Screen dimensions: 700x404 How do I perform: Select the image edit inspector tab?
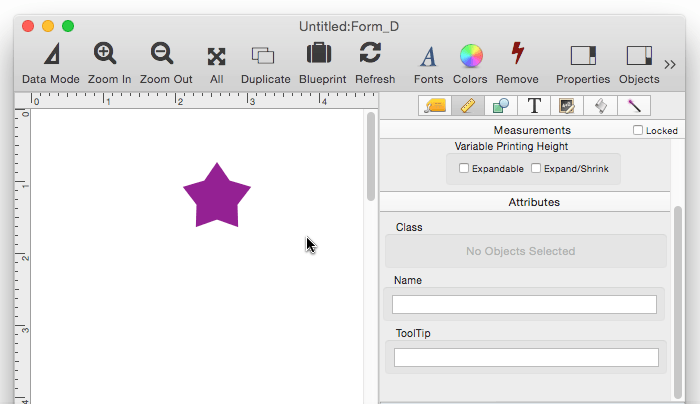click(x=567, y=106)
